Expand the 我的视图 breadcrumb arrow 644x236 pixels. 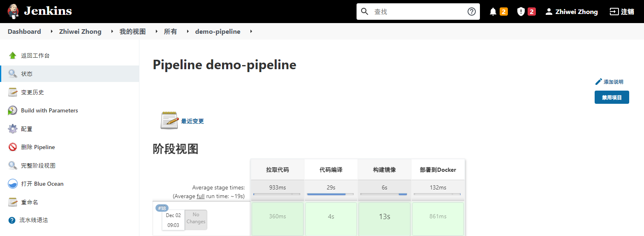pos(156,31)
